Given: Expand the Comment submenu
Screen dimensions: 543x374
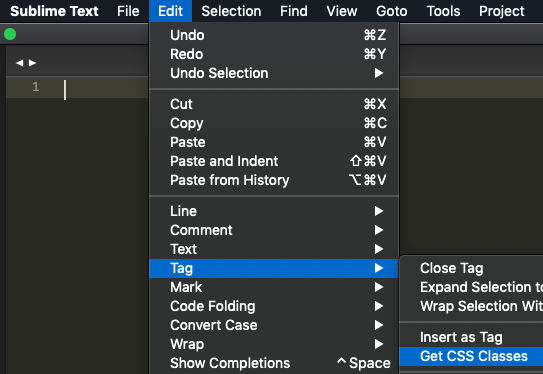Looking at the screenshot, I should (274, 230).
